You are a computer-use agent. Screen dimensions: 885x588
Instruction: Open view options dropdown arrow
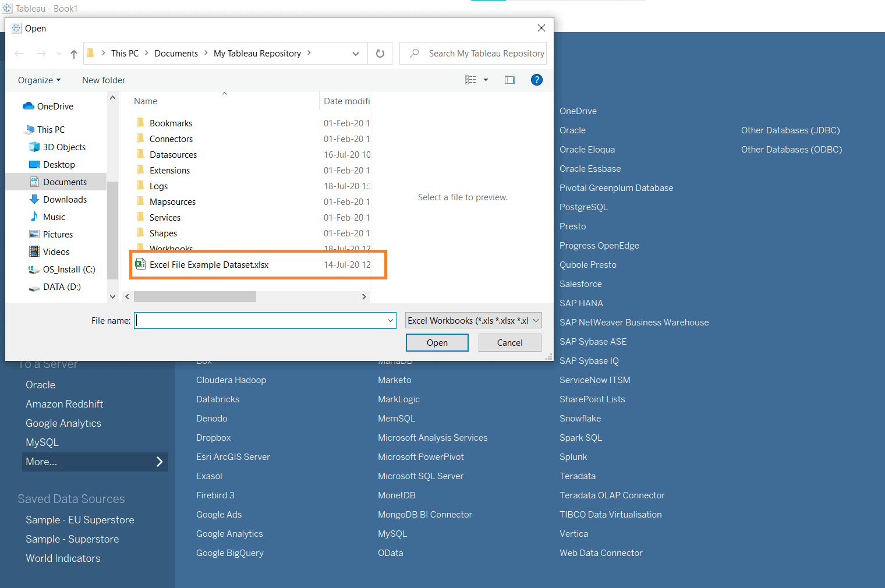click(x=486, y=80)
